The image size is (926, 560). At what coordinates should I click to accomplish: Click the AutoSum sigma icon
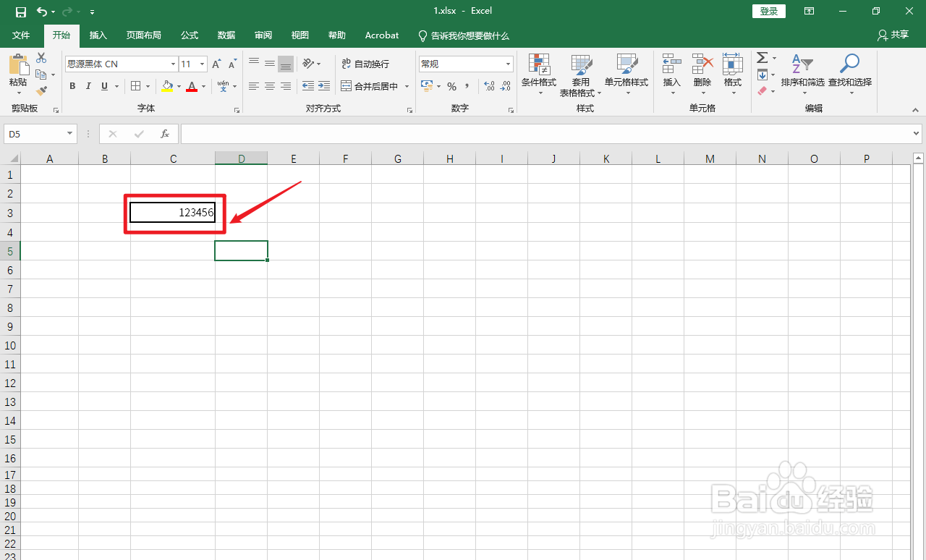pyautogui.click(x=762, y=58)
